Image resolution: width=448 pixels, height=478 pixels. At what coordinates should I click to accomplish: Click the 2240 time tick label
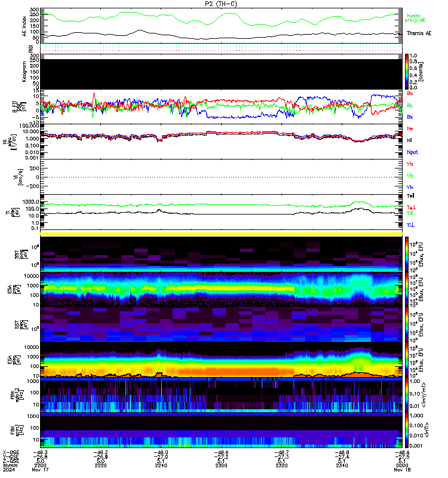[161, 465]
